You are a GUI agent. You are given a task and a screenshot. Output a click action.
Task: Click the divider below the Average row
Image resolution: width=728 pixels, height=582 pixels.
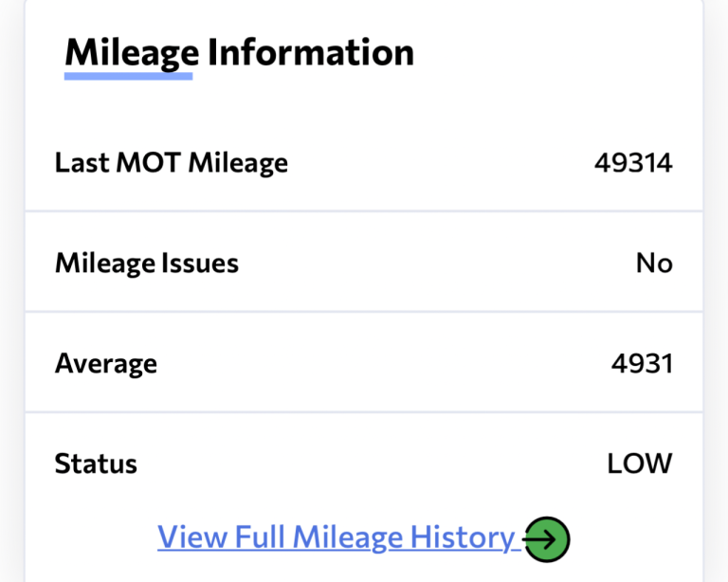364,411
